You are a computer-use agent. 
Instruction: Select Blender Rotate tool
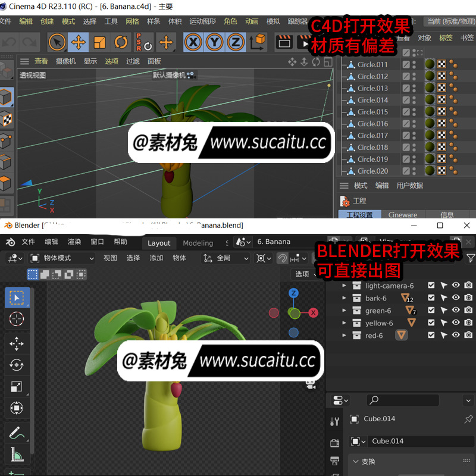pyautogui.click(x=17, y=365)
